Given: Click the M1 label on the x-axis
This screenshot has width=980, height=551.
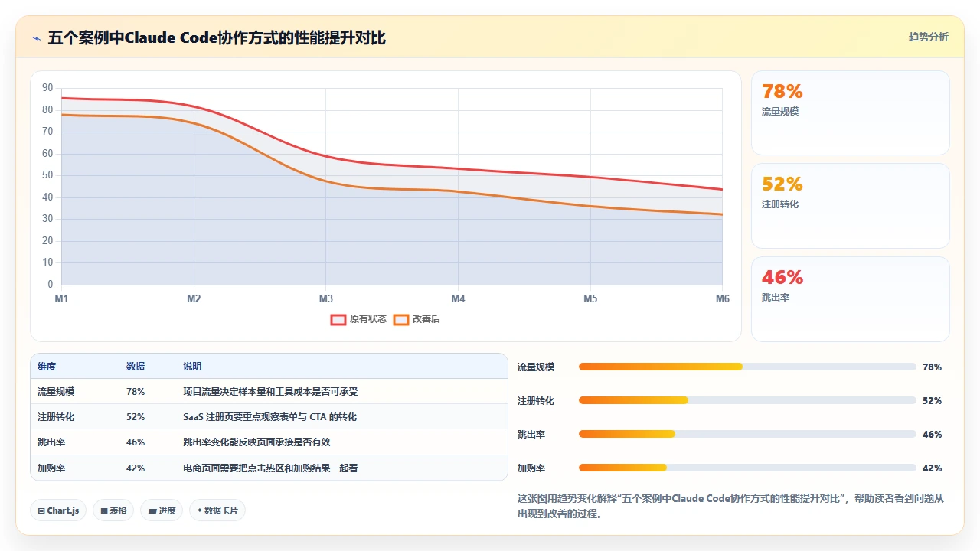Looking at the screenshot, I should [61, 298].
